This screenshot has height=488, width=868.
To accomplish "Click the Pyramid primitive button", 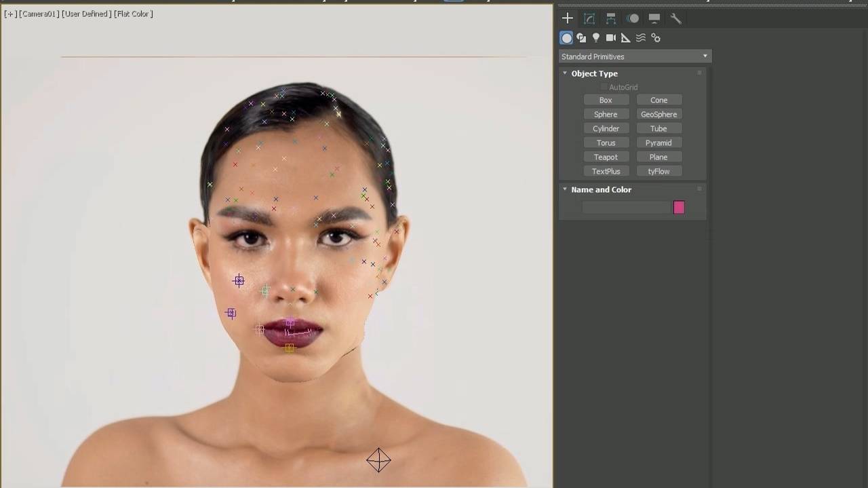I will tap(658, 143).
